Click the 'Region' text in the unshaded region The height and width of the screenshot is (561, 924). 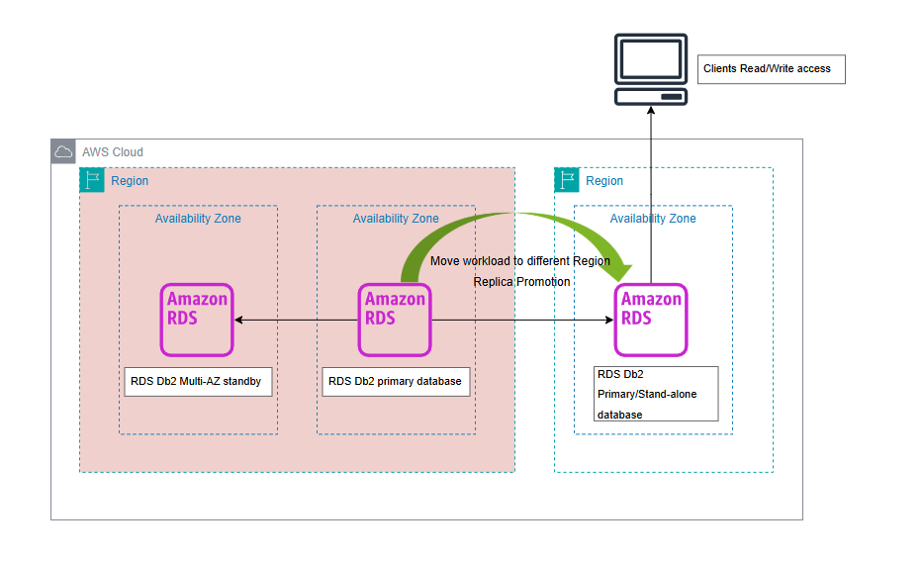click(604, 181)
